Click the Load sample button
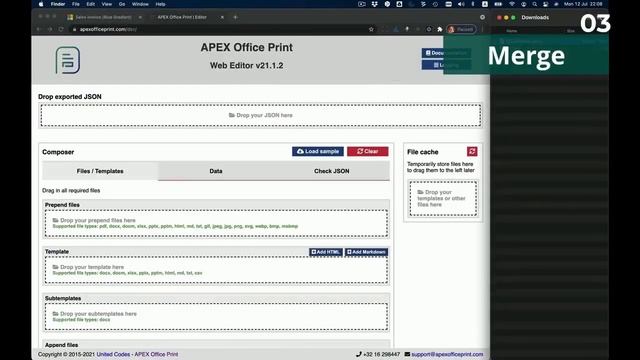The height and width of the screenshot is (360, 640). click(x=318, y=151)
